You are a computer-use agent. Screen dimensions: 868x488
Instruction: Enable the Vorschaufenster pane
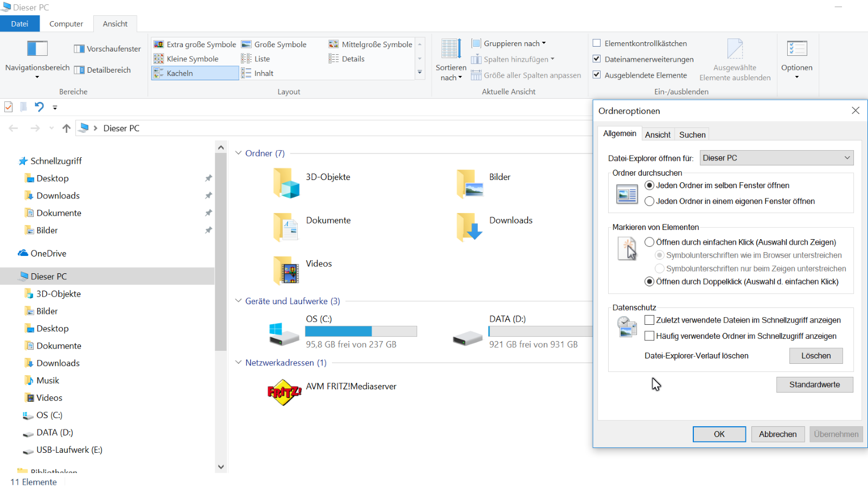(x=106, y=48)
